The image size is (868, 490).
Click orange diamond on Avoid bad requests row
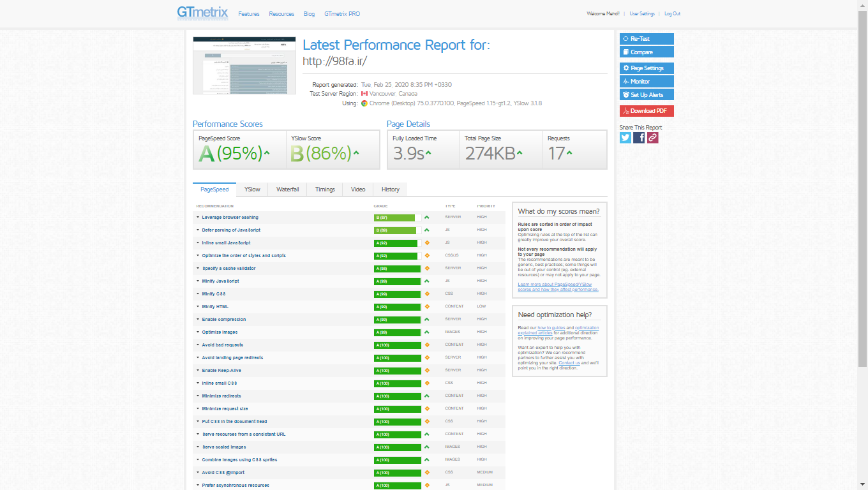427,345
